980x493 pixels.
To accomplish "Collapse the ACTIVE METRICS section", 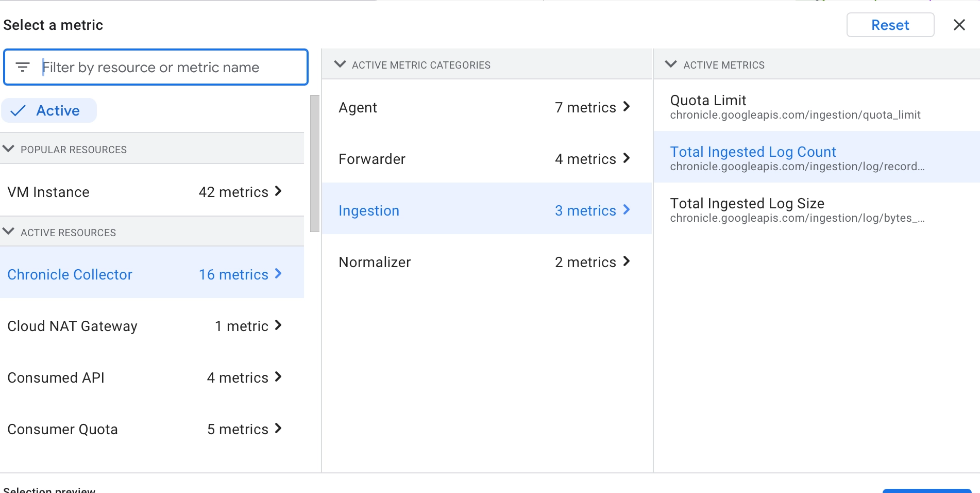I will coord(671,64).
